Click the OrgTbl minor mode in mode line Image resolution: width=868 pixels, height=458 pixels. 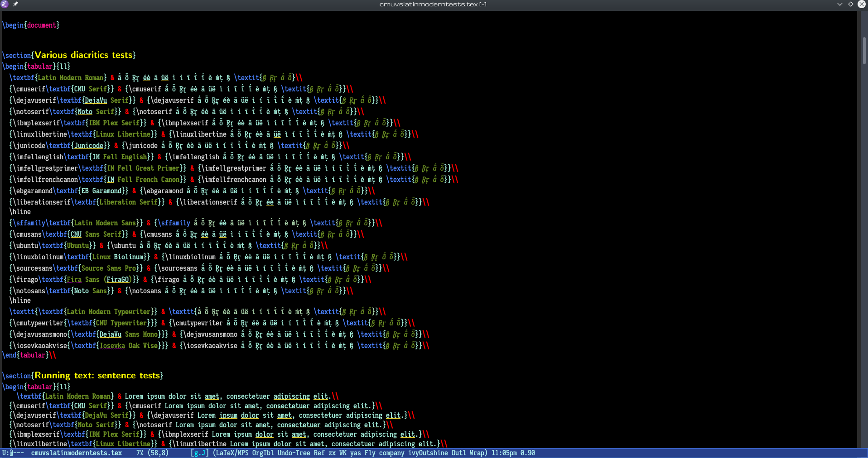263,453
